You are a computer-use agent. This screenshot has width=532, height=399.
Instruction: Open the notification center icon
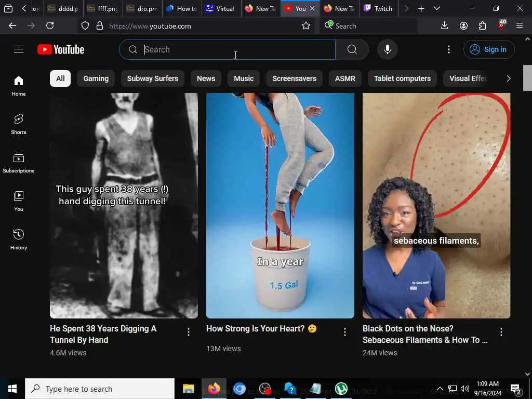[x=516, y=389]
